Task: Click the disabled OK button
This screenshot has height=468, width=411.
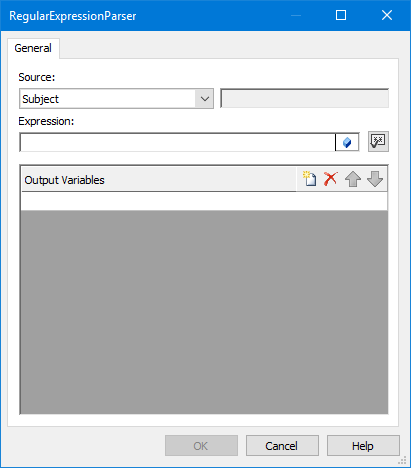Action: click(x=201, y=446)
